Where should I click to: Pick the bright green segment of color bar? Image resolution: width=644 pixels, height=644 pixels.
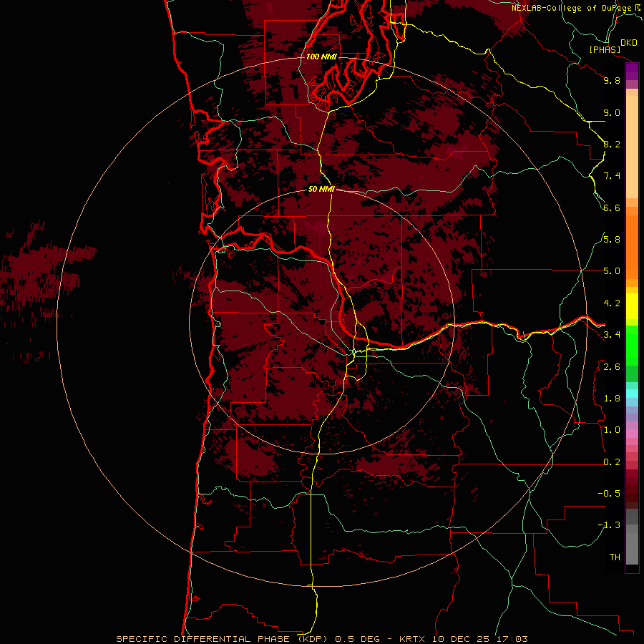pyautogui.click(x=632, y=346)
